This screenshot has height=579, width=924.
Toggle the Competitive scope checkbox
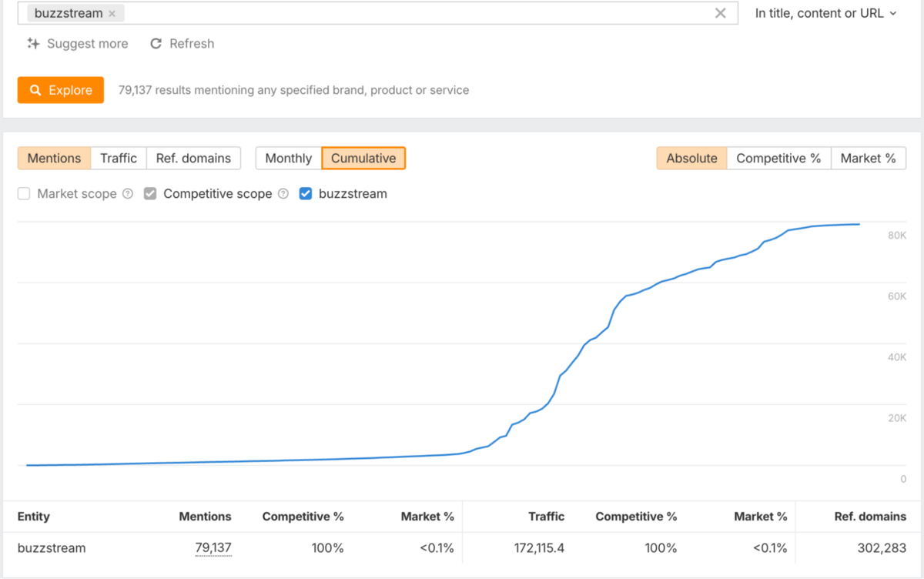click(x=151, y=194)
